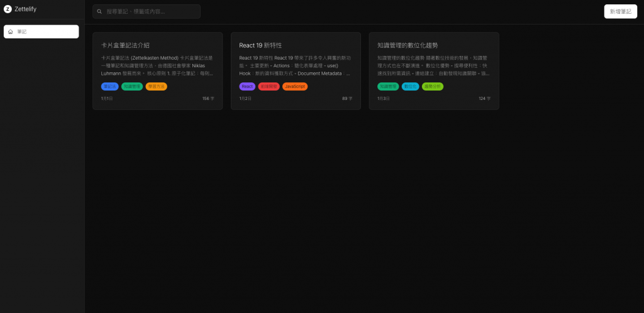Click the search magnifier icon
Viewport: 644px width, 313px height.
click(x=99, y=11)
